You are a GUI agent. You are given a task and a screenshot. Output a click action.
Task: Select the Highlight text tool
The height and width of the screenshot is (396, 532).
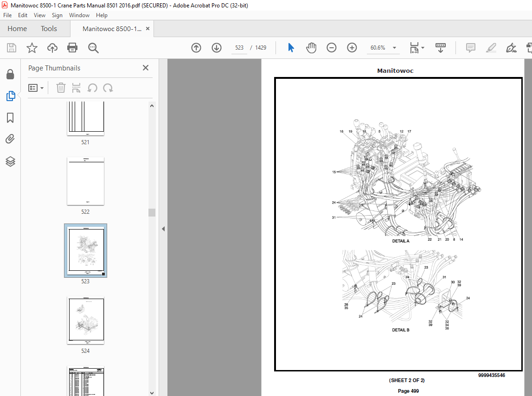click(x=491, y=48)
